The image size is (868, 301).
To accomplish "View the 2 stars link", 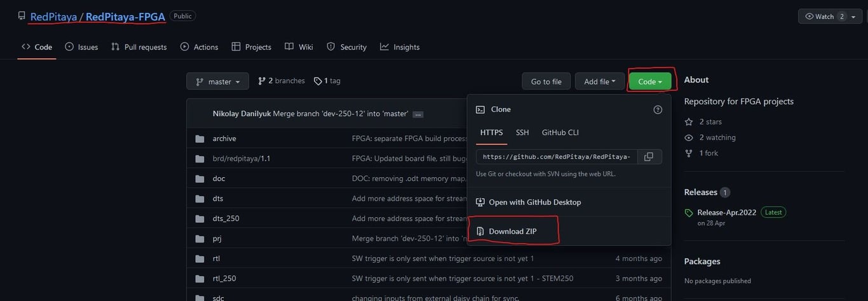I will tap(703, 121).
